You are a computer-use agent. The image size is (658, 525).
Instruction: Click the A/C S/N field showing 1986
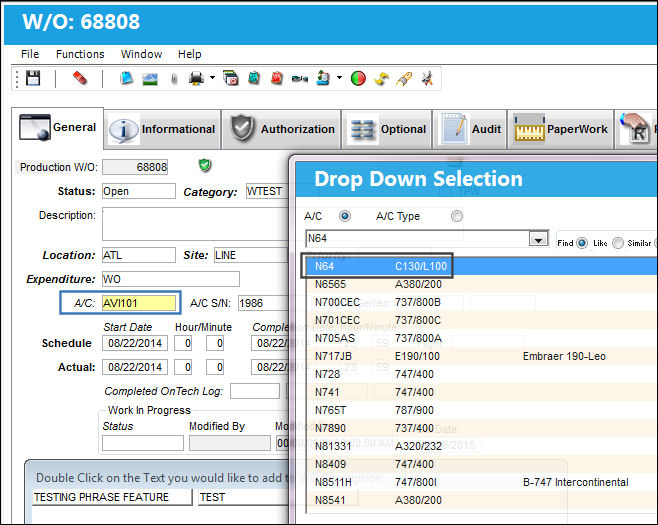[x=264, y=303]
